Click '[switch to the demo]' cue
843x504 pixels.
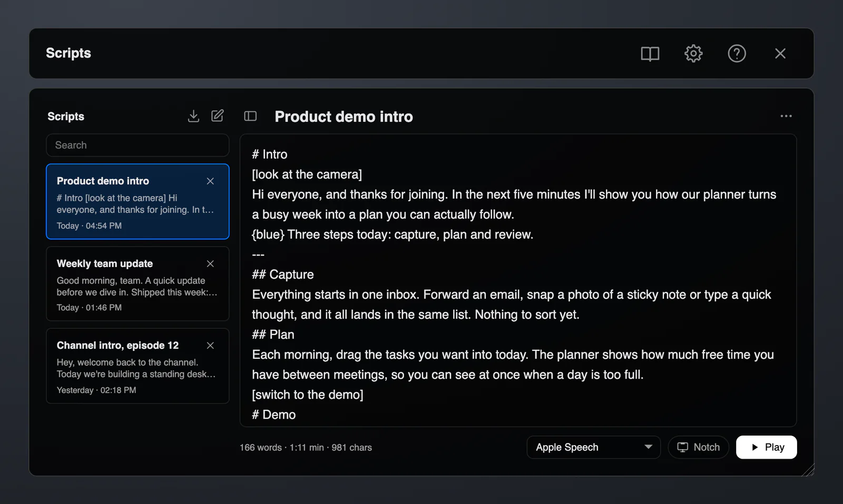308,394
